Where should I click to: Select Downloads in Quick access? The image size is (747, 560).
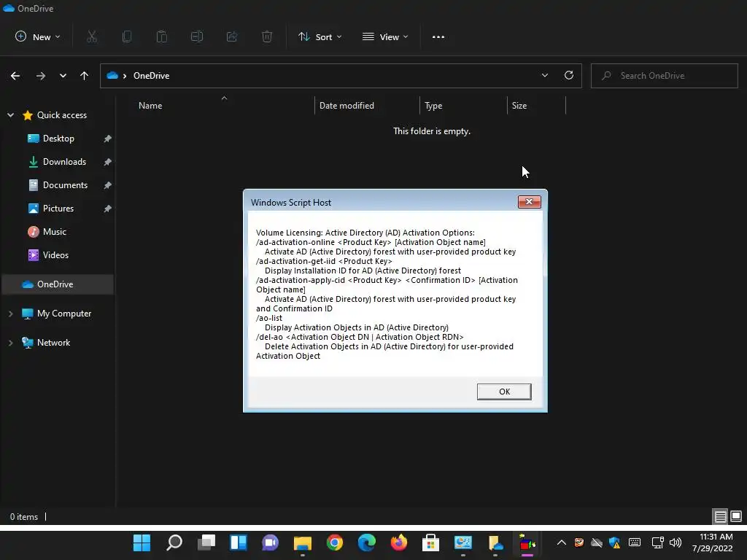tap(64, 162)
